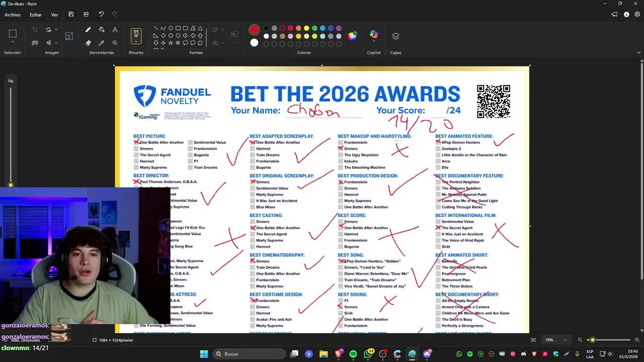Check the Zootopia 2 checkbox
The height and width of the screenshot is (362, 644).
tap(438, 149)
